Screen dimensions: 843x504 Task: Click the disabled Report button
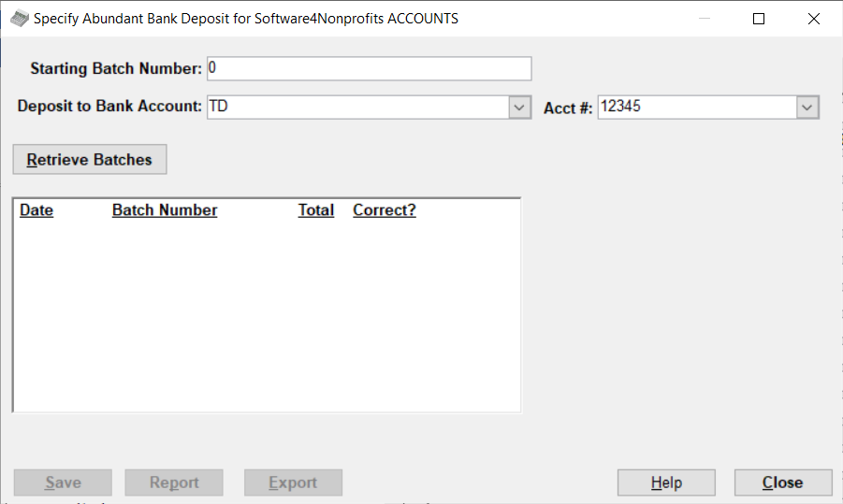[x=174, y=482]
